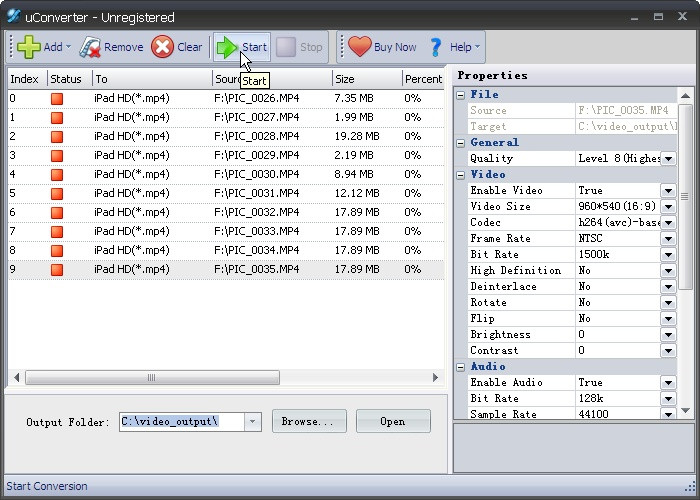
Task: Click red status icon for PIC_0035.MP4
Action: 57,270
